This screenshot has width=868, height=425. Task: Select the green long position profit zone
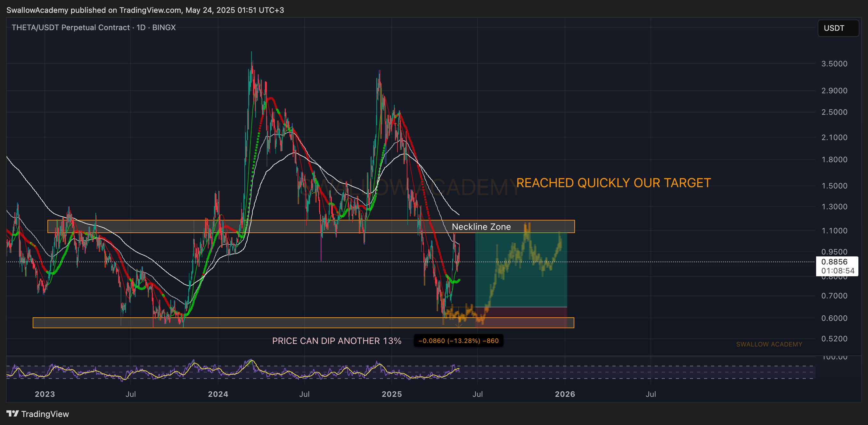point(521,270)
